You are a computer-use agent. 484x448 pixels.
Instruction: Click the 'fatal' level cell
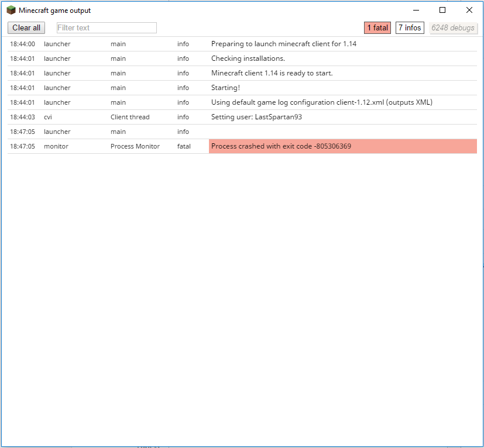184,146
